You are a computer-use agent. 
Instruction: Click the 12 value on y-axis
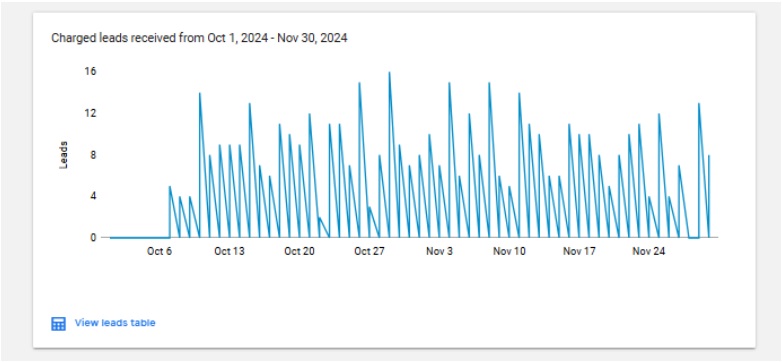91,113
